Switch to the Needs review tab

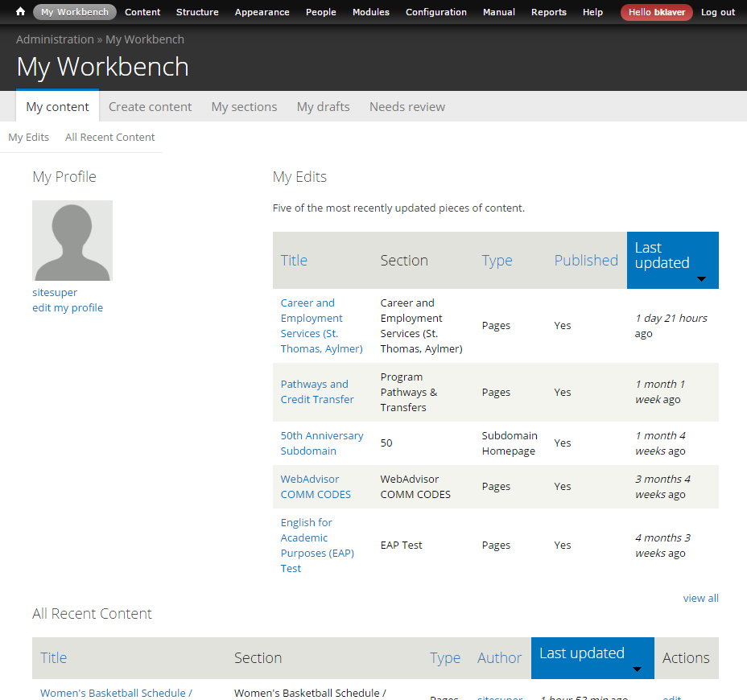407,106
